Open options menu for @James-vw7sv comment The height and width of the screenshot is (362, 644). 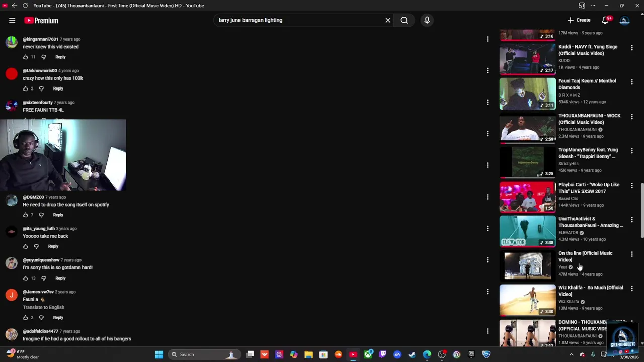(487, 292)
